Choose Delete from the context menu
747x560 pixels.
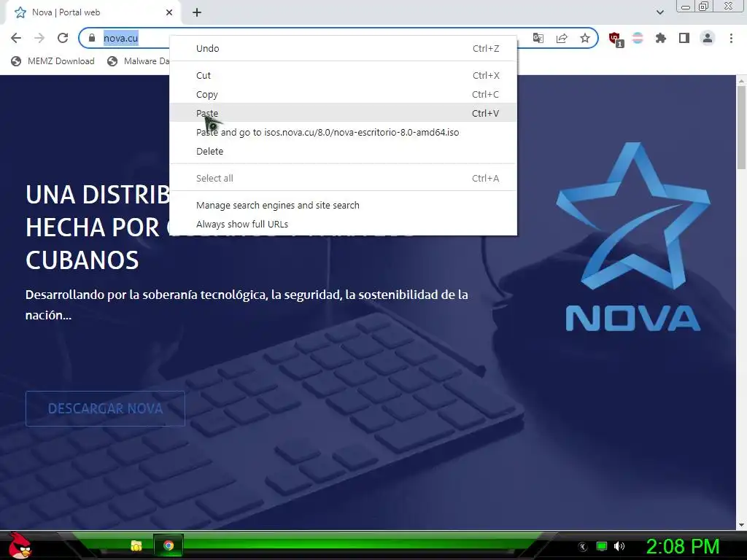click(343, 152)
